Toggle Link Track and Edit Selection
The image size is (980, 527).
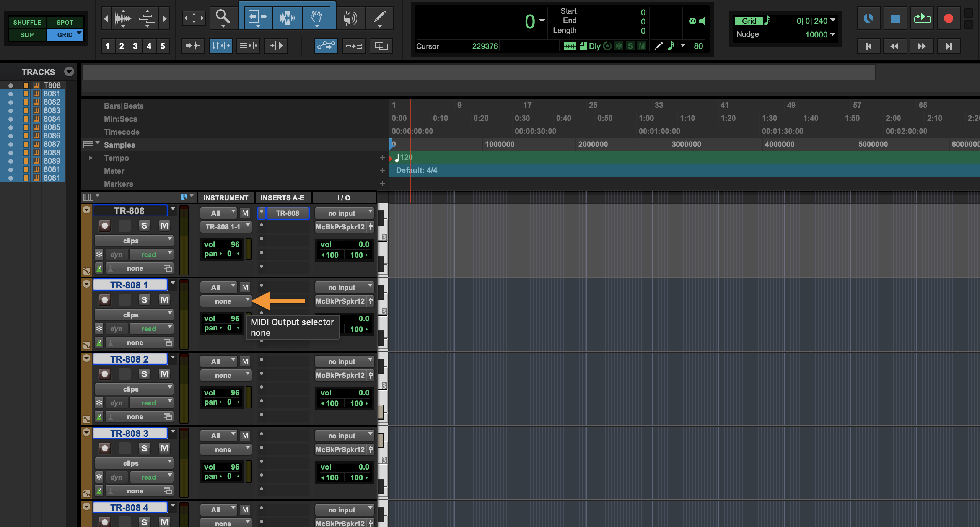pos(248,46)
